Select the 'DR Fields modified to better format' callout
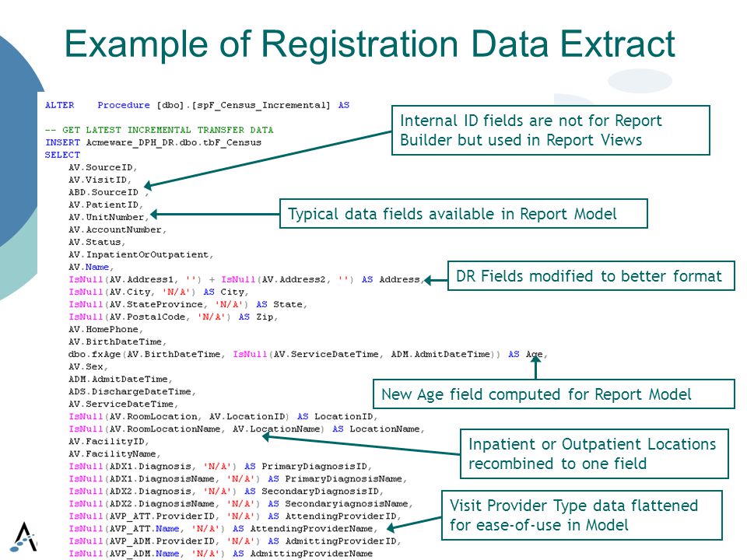Screen dimensions: 747x560 (591, 275)
